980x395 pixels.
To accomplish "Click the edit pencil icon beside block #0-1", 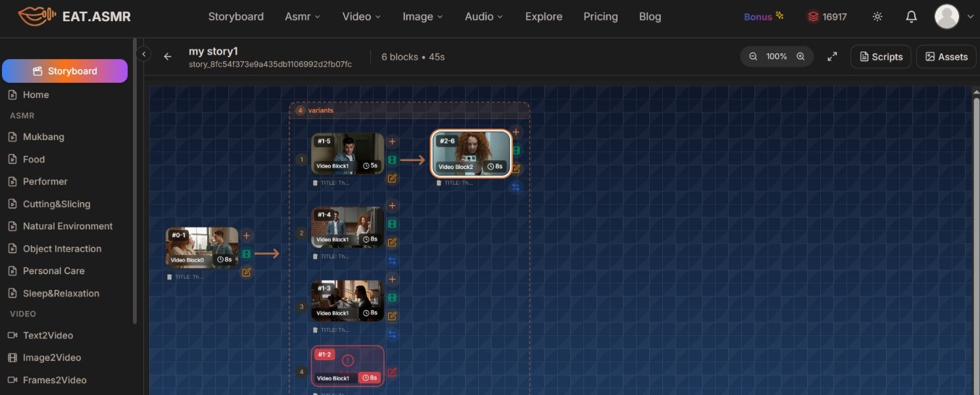I will pos(247,272).
